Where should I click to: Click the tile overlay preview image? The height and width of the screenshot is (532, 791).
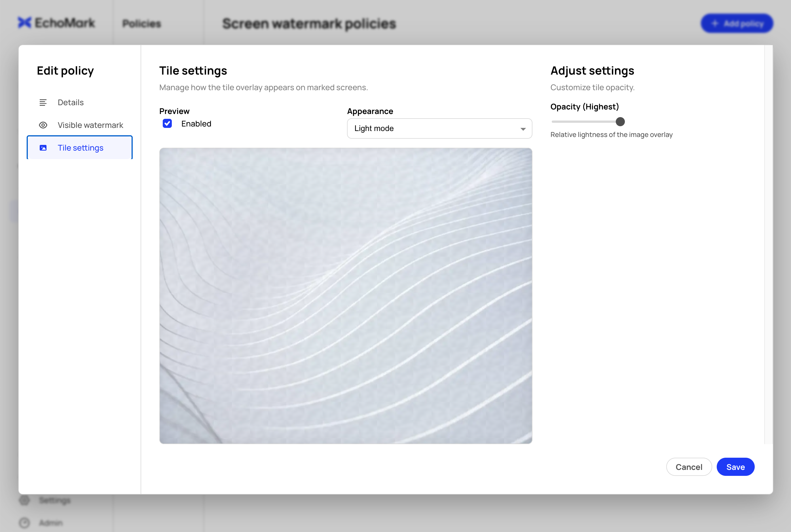[346, 295]
